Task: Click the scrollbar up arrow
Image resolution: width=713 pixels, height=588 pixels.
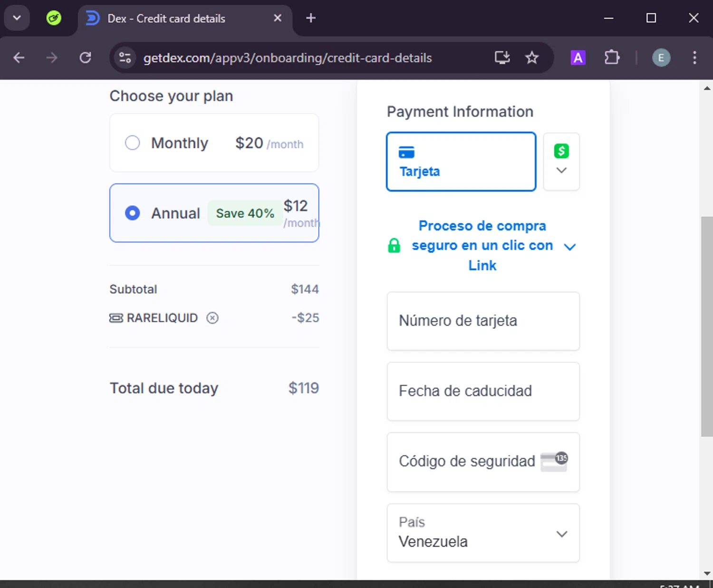Action: click(x=707, y=88)
